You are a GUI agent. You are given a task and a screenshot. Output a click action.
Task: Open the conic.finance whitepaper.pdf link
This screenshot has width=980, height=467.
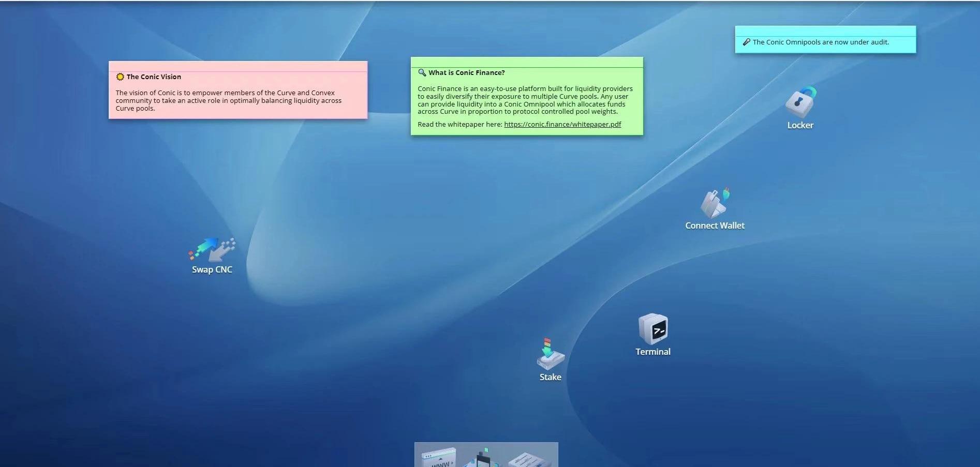[x=562, y=124]
